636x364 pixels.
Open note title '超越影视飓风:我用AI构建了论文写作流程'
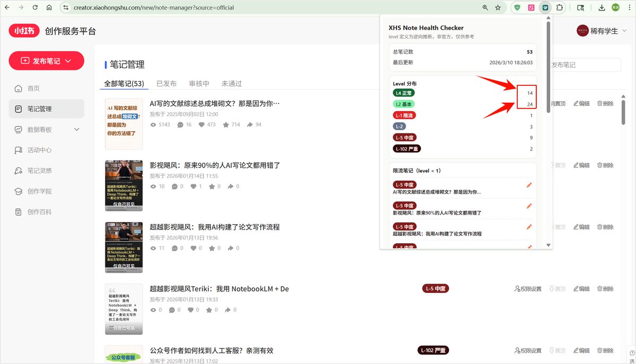pyautogui.click(x=215, y=227)
